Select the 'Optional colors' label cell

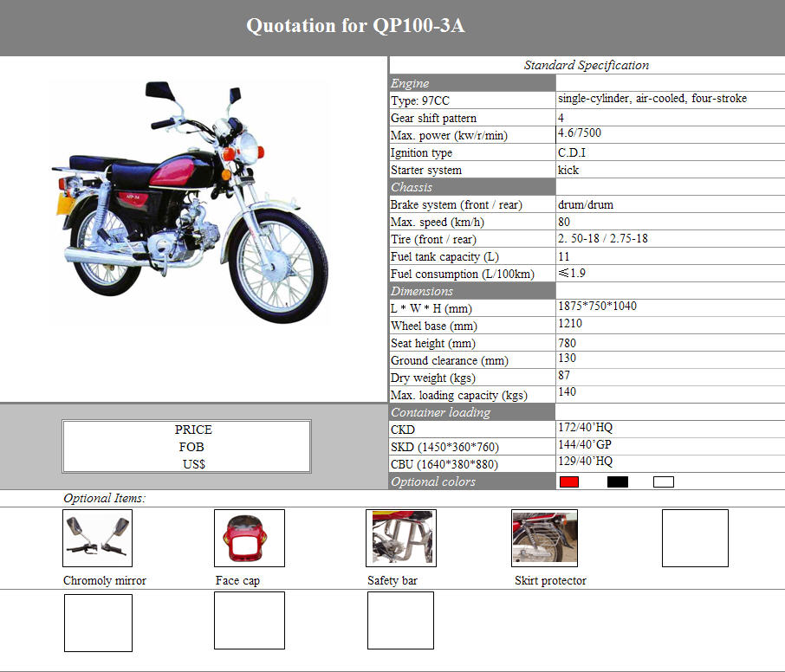point(472,481)
